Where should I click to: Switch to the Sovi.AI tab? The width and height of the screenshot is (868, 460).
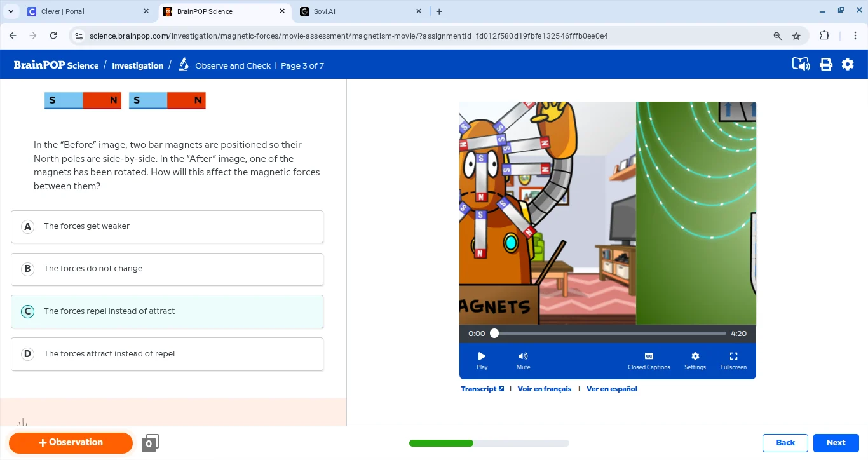coord(356,11)
